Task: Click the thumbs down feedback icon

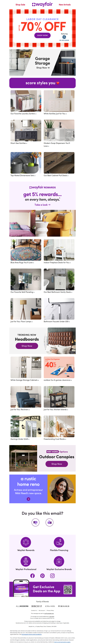Action: pos(35,522)
